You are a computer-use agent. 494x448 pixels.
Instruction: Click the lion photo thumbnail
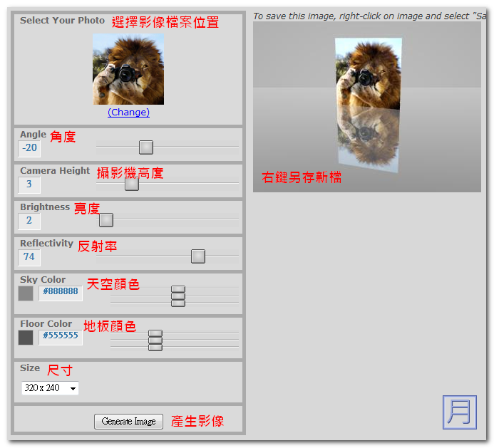coord(128,69)
